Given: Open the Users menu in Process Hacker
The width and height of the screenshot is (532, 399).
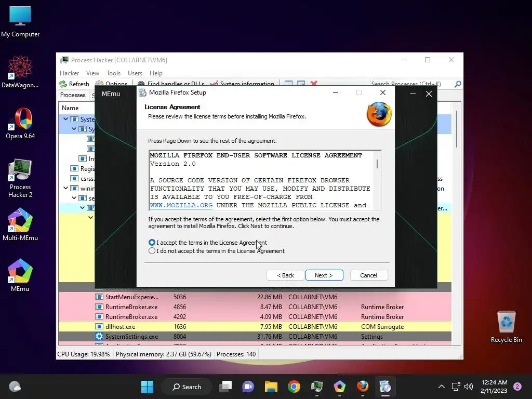Looking at the screenshot, I should click(x=135, y=73).
